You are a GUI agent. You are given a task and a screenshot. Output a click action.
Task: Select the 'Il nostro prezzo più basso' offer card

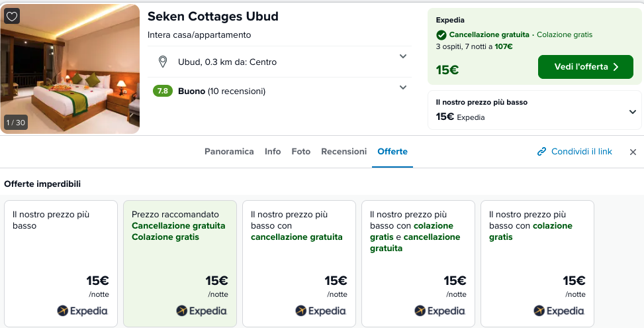(x=61, y=264)
